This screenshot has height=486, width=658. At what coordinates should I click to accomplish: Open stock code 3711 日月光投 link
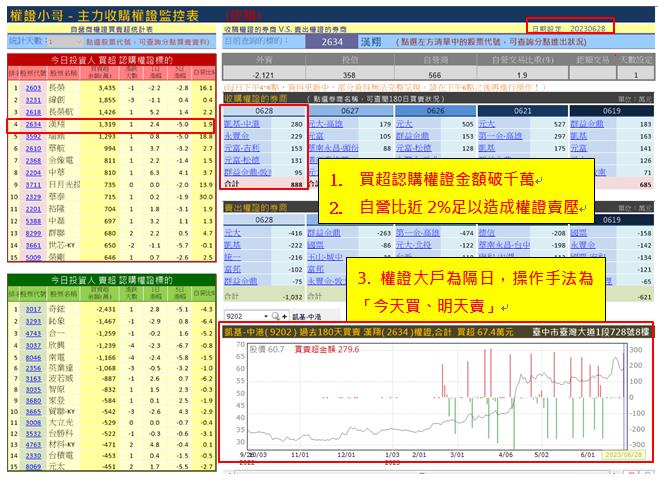click(33, 185)
